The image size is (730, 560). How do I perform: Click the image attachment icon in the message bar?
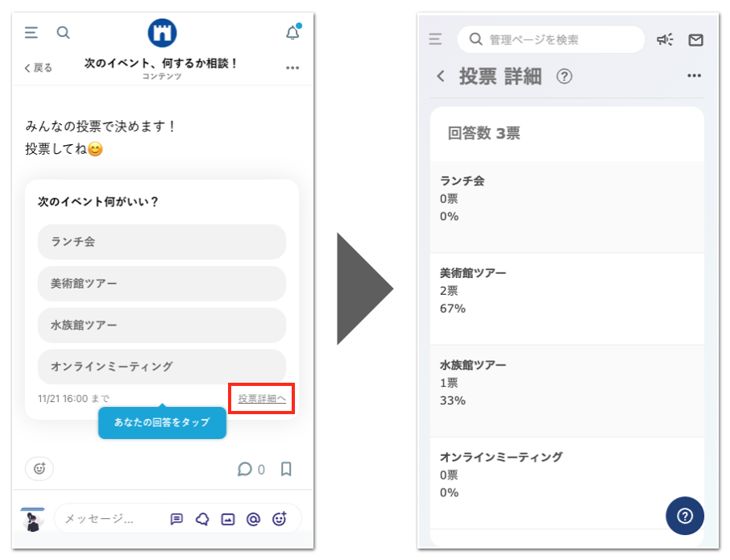[x=227, y=519]
